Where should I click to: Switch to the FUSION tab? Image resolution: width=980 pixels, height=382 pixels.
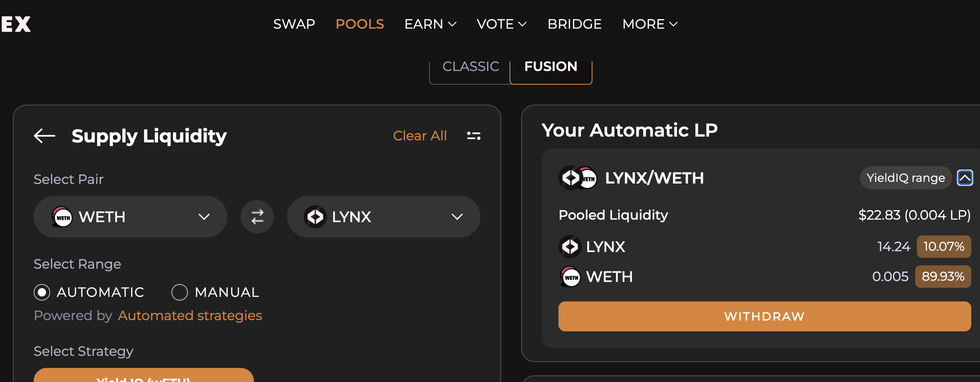coord(551,67)
